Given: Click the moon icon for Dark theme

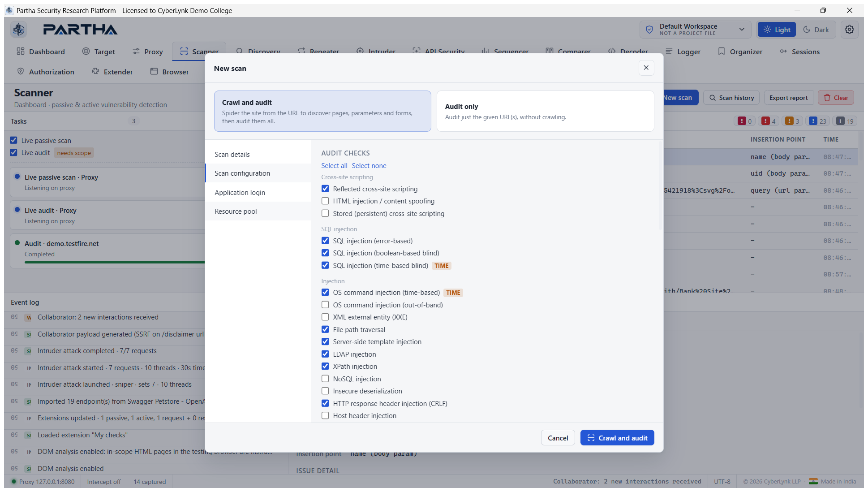Looking at the screenshot, I should (x=807, y=30).
